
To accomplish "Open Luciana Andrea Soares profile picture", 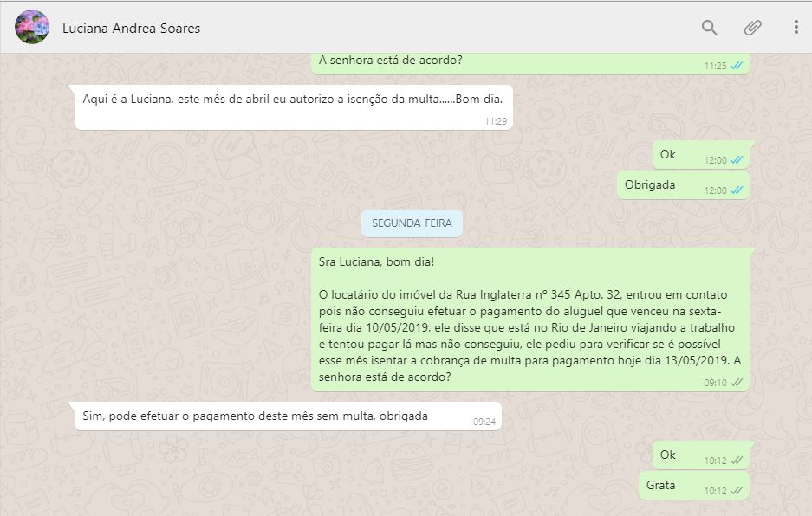I will coord(32,27).
